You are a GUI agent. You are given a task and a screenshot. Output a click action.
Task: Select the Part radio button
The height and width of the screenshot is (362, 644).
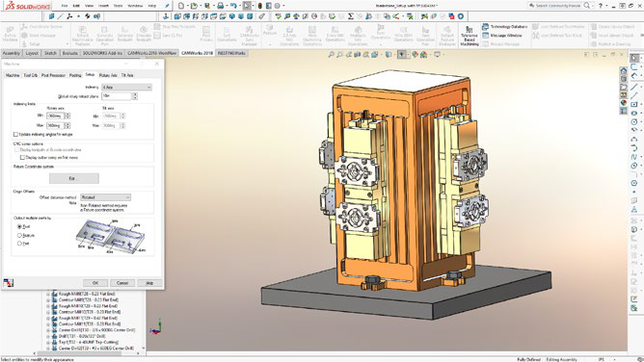pyautogui.click(x=19, y=244)
